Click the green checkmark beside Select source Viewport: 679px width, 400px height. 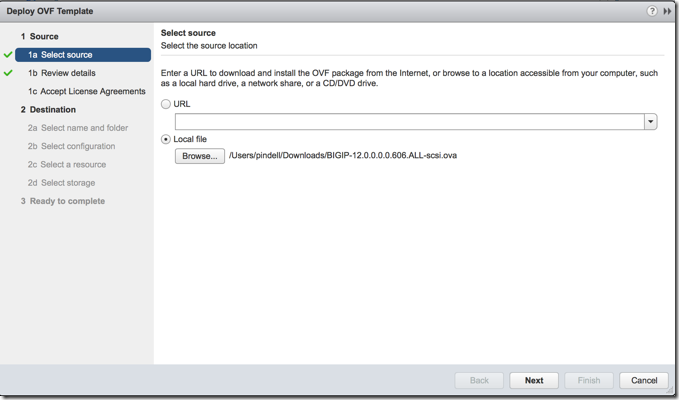click(x=9, y=55)
